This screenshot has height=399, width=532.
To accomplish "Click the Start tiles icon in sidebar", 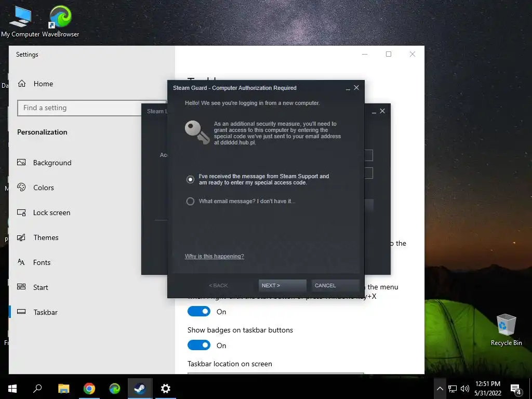I will (21, 287).
